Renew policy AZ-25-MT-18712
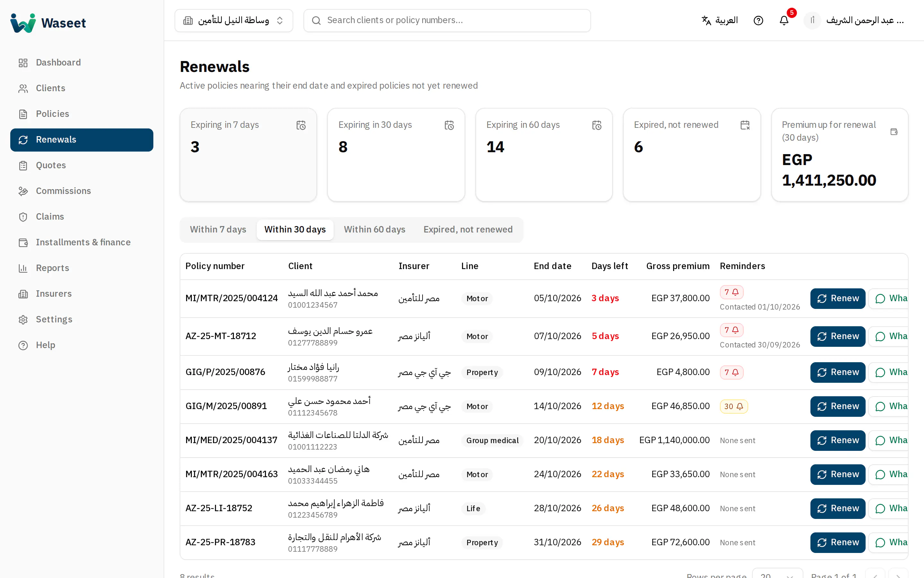Screen dimensions: 924x578 (x=838, y=337)
